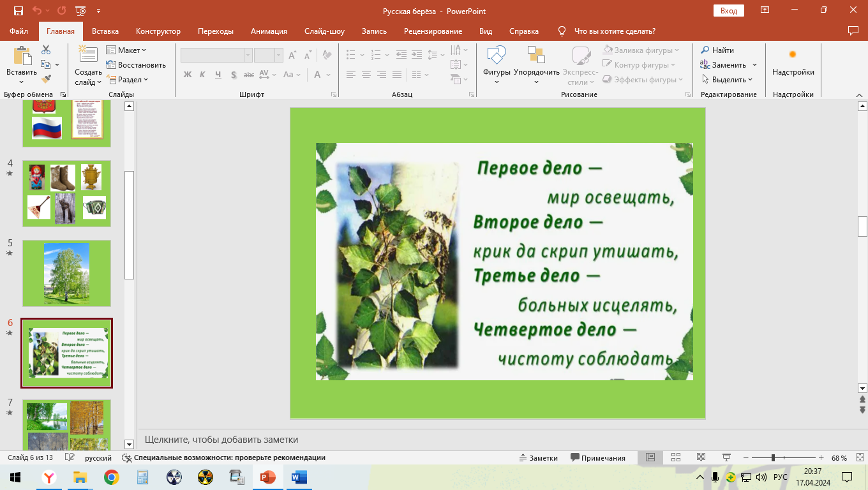868x490 pixels.
Task: Start slideshow from status bar icon
Action: (x=726, y=457)
